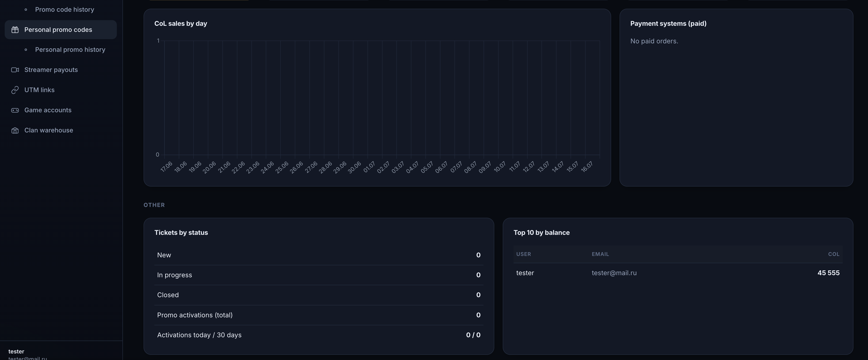The height and width of the screenshot is (360, 868).
Task: Select the In progress tickets row
Action: [319, 275]
